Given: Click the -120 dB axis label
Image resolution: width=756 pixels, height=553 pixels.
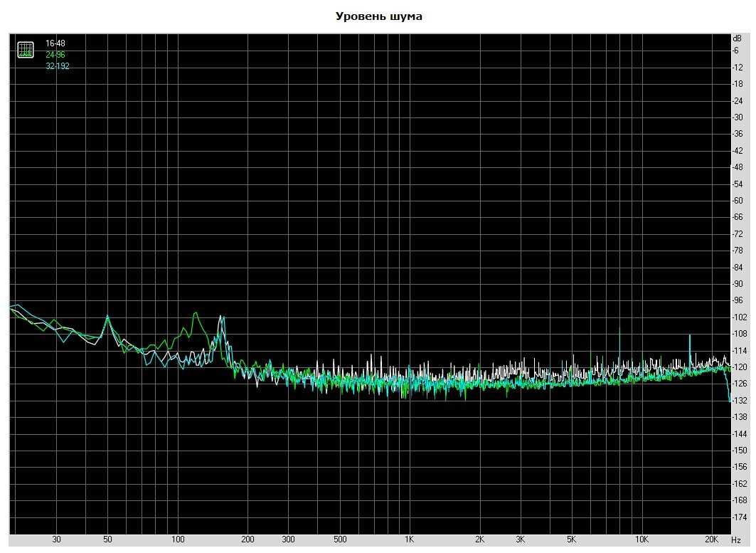Looking at the screenshot, I should point(740,367).
